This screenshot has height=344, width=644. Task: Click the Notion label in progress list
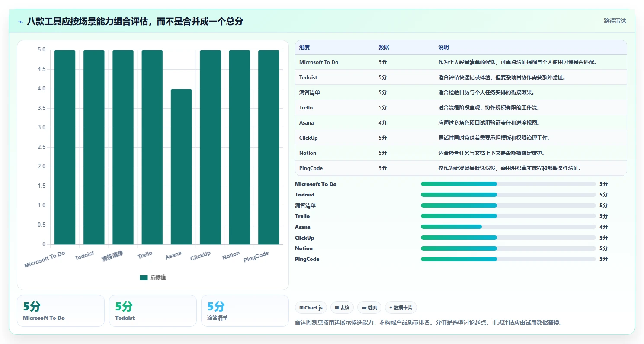pyautogui.click(x=304, y=248)
